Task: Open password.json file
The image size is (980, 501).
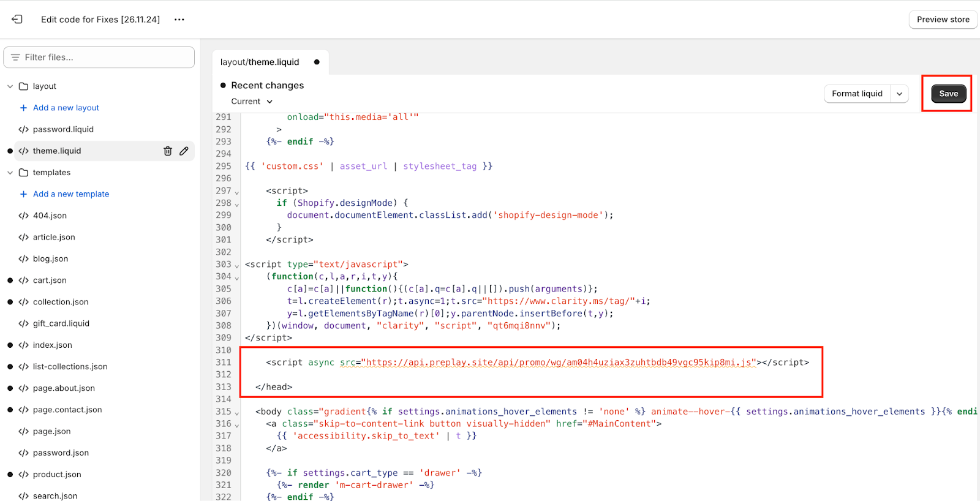Action: pyautogui.click(x=61, y=453)
